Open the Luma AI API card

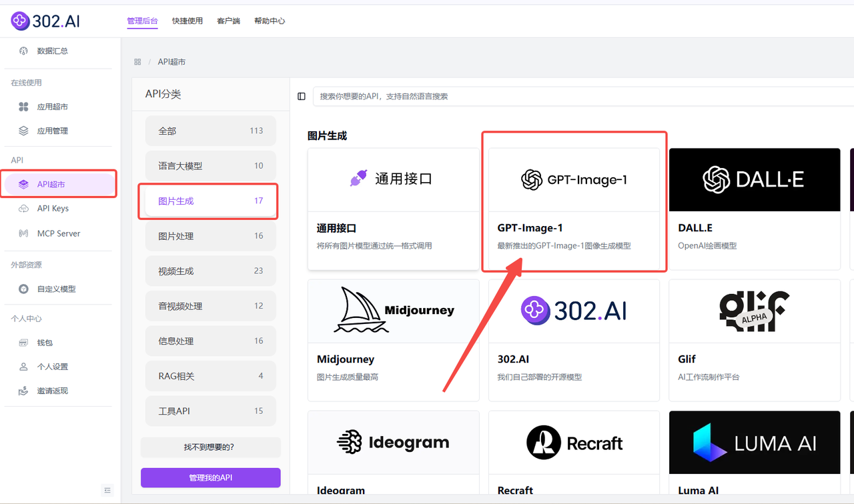[755, 452]
